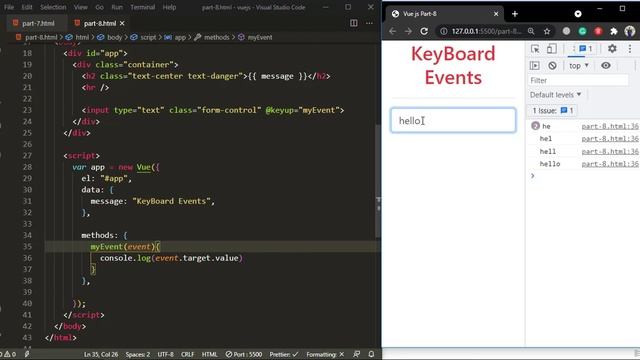Click the site info icon in address bar
640x360 pixels.
point(443,31)
